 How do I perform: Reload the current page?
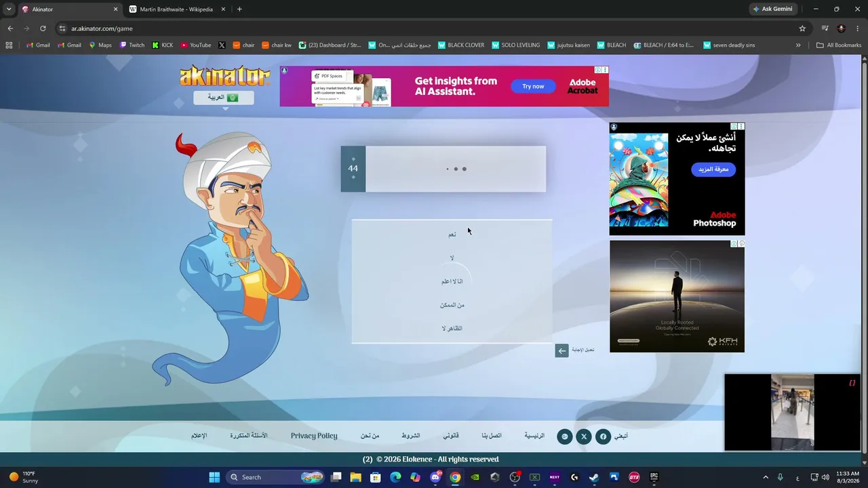[43, 28]
